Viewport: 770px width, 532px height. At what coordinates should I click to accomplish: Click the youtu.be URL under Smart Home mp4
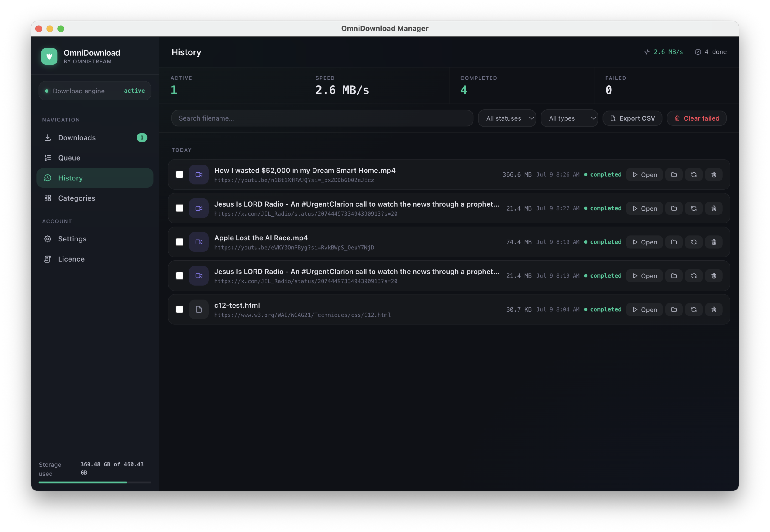click(x=294, y=180)
